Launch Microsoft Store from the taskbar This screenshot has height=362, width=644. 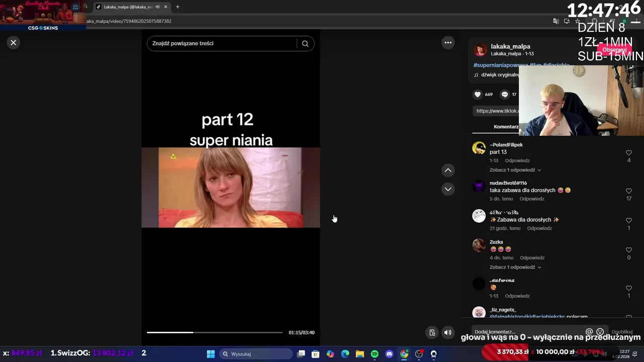pyautogui.click(x=315, y=354)
